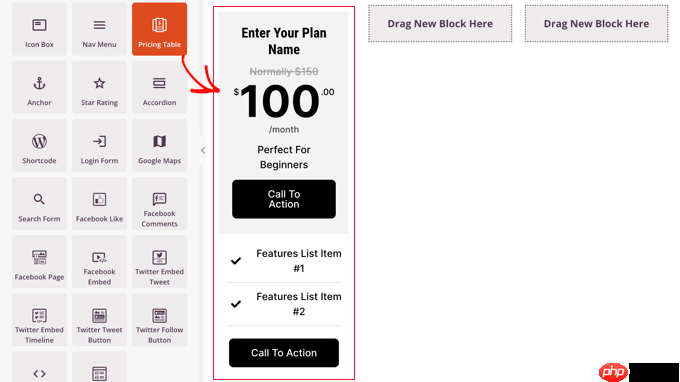
Task: Choose the Search Form block
Action: point(39,203)
